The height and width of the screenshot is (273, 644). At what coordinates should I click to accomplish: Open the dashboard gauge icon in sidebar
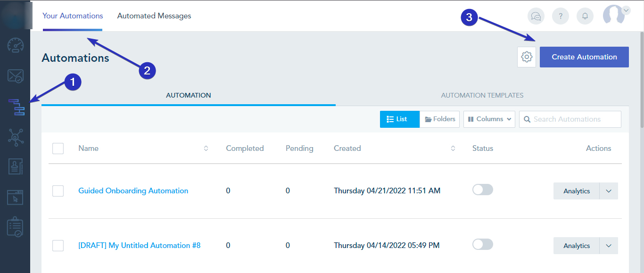pyautogui.click(x=15, y=45)
